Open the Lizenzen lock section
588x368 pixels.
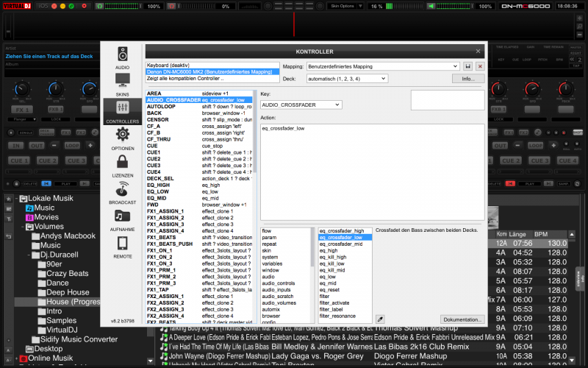[122, 166]
